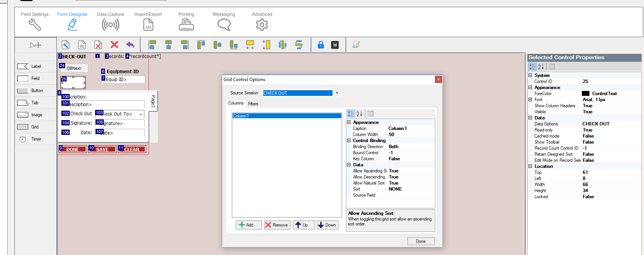This screenshot has width=644, height=255.
Task: Collapse the Data group in grid options
Action: coord(349,165)
